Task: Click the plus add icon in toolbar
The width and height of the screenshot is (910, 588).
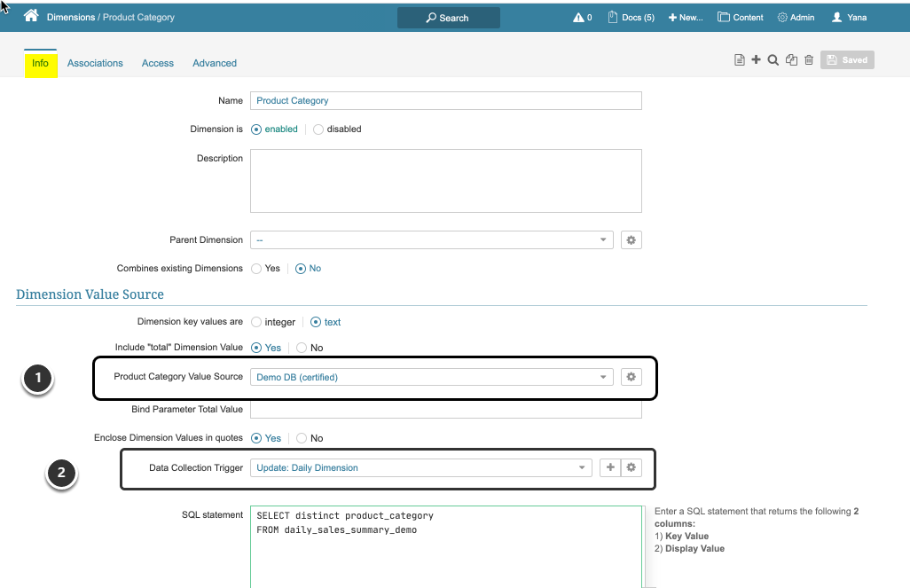Action: tap(756, 60)
